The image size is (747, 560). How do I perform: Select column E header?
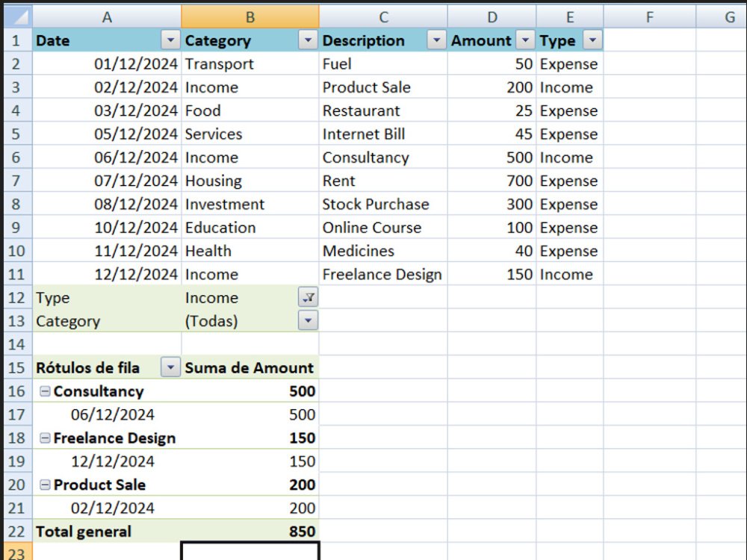[570, 16]
